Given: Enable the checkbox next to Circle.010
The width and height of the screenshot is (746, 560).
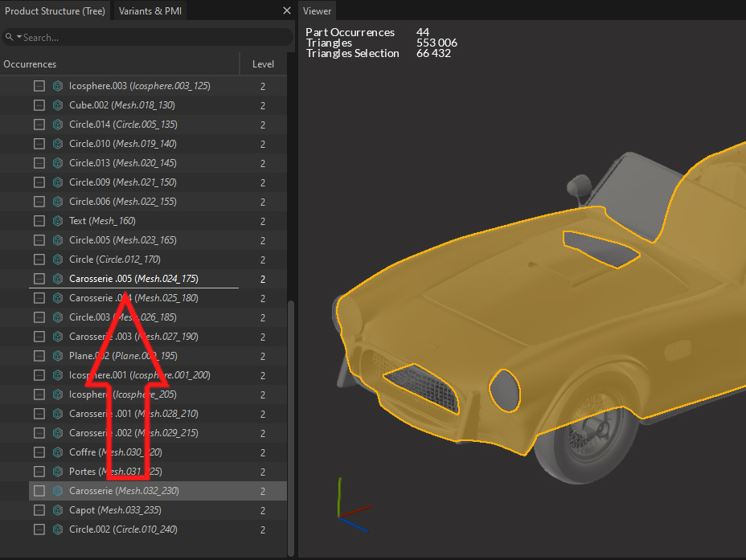Looking at the screenshot, I should (39, 144).
